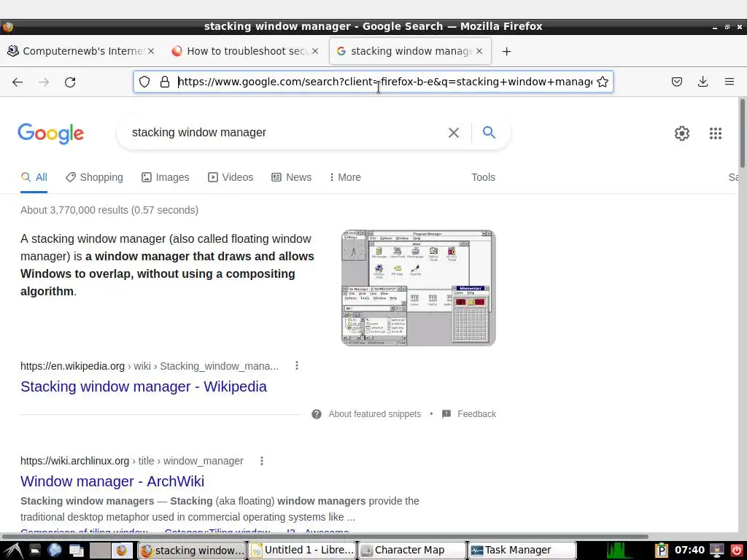Click the Google logo
Image resolution: width=747 pixels, height=560 pixels.
51,133
